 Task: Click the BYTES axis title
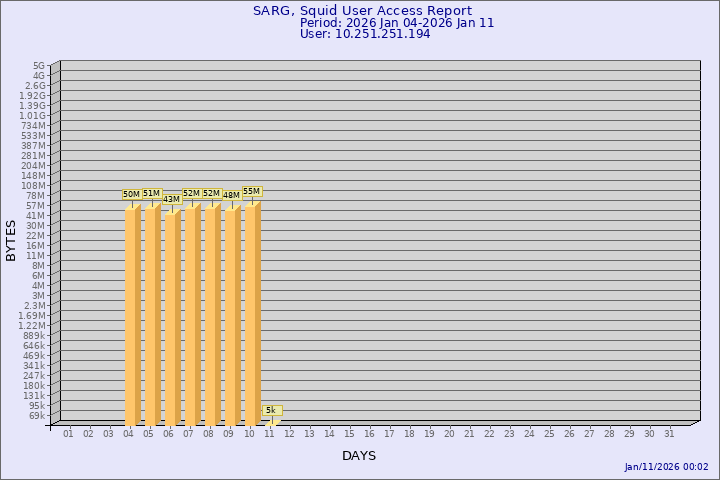click(11, 240)
